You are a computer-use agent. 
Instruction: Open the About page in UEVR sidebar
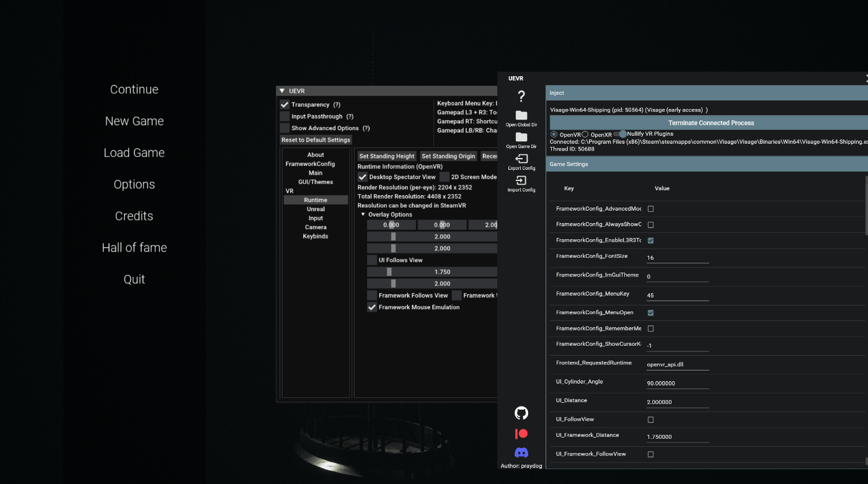coord(316,155)
